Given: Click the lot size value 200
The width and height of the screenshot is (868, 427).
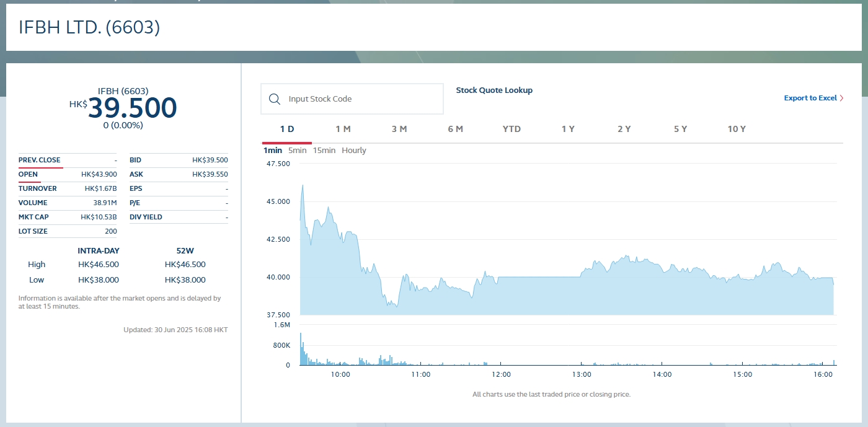Looking at the screenshot, I should point(111,231).
